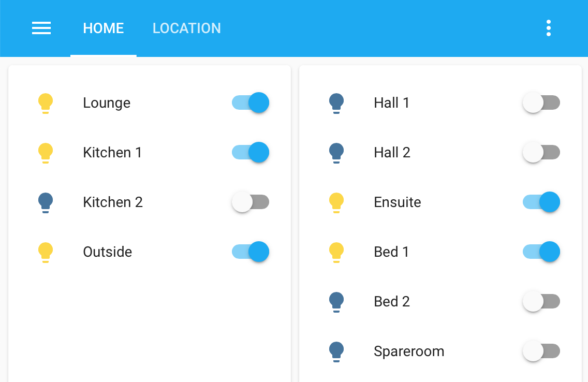This screenshot has height=382, width=588.
Task: Click the Ensuite bulb icon
Action: [x=336, y=202]
